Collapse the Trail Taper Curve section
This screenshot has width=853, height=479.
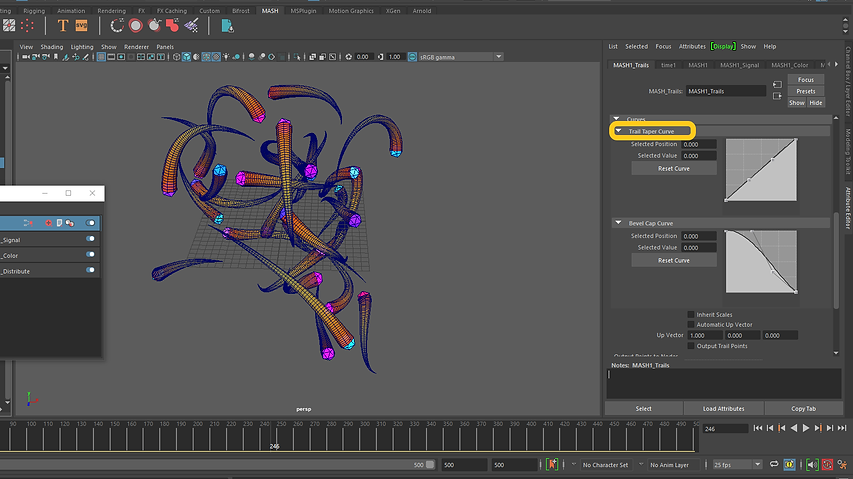pos(619,131)
